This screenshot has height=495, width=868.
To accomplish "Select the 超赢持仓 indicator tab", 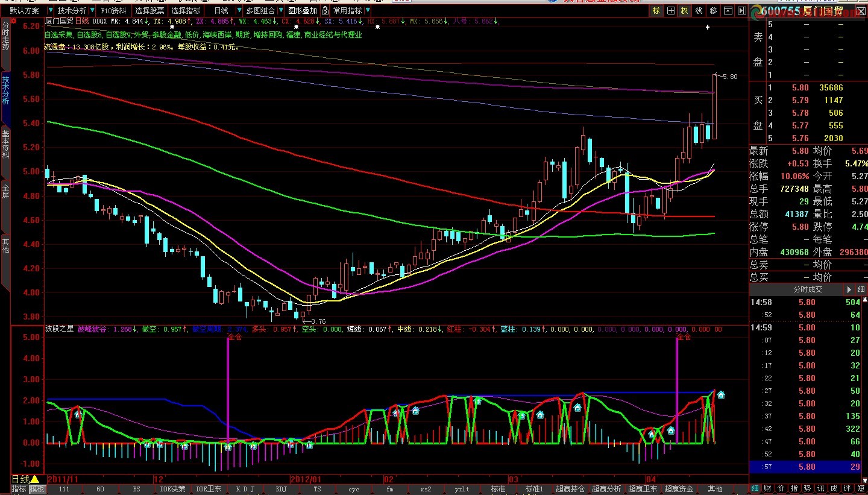I will [x=570, y=489].
